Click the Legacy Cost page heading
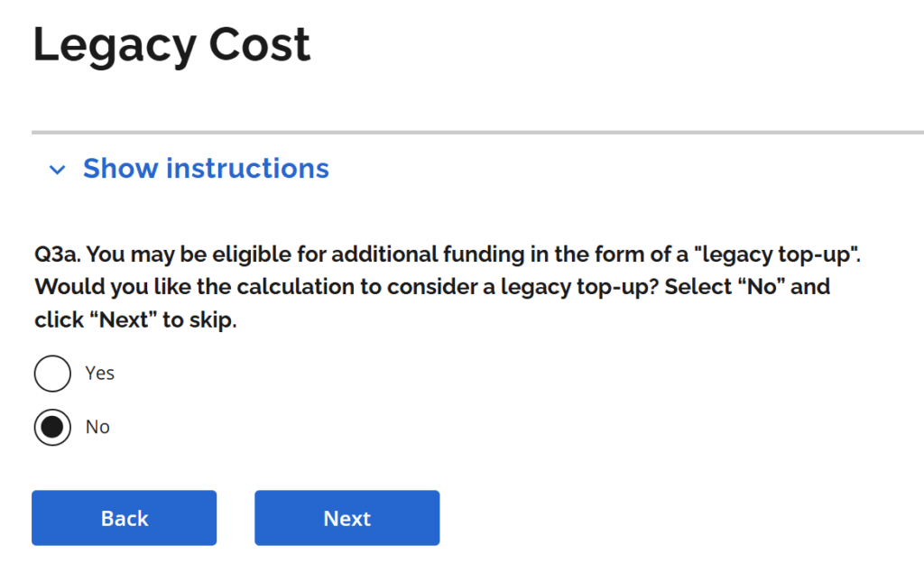This screenshot has height=582, width=924. click(171, 45)
